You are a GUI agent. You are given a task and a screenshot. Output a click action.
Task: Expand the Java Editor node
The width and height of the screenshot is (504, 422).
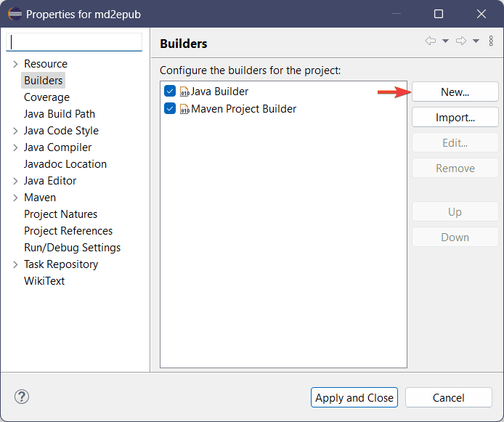click(15, 181)
